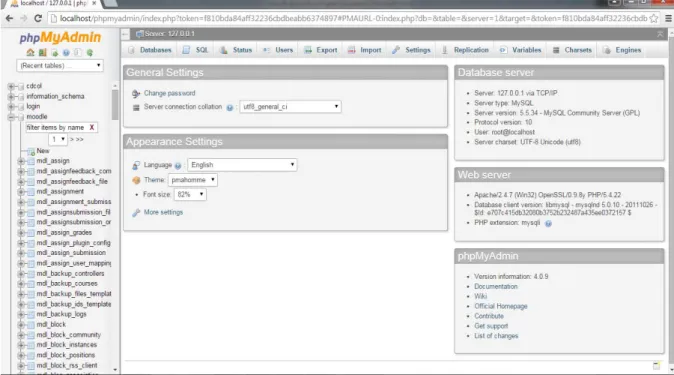Click the More settings wrench icon

click(x=136, y=212)
